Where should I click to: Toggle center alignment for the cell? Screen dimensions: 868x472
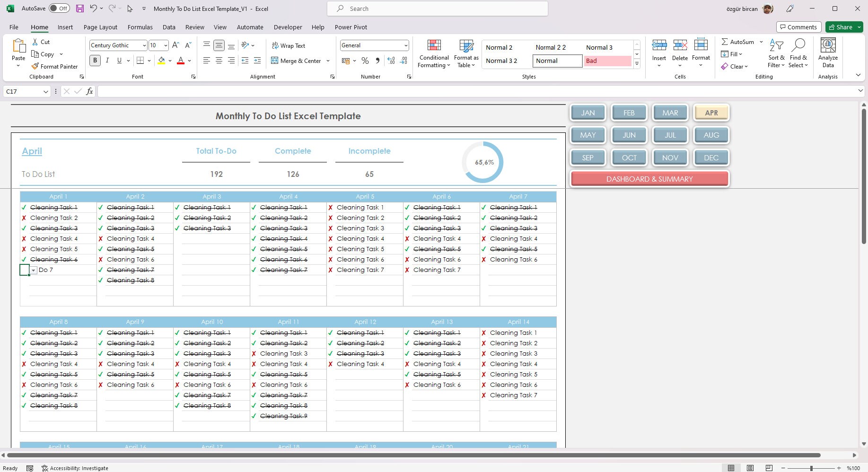tap(219, 61)
